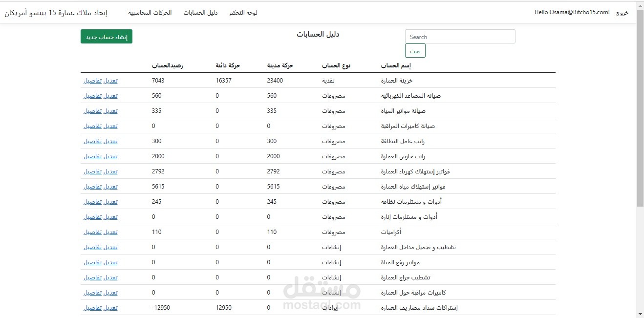Click the balance value -12950
Viewport: 644px width, 318px height.
pyautogui.click(x=161, y=308)
